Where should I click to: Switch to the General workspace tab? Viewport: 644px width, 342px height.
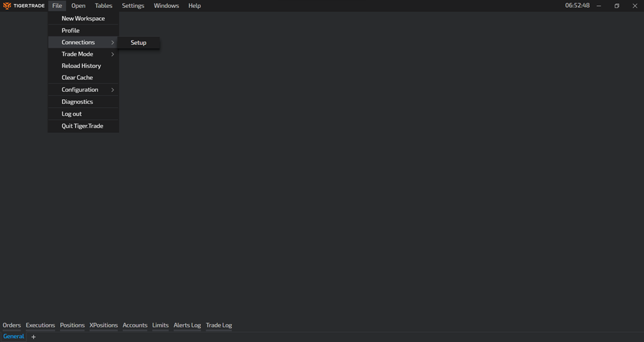[x=13, y=337]
